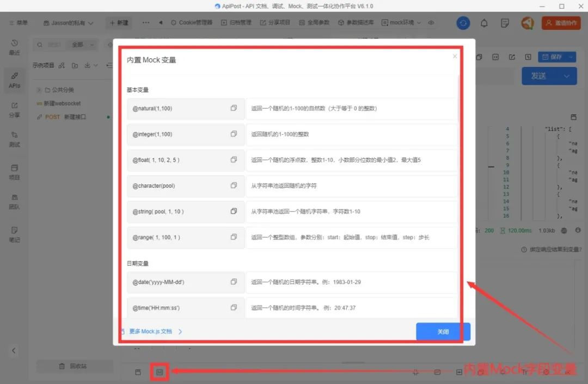Click the search magnifier icon

[40, 45]
